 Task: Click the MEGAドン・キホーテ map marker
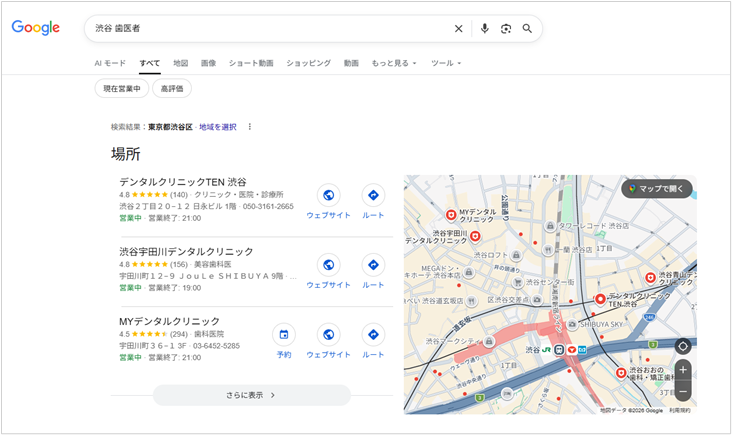coord(468,272)
